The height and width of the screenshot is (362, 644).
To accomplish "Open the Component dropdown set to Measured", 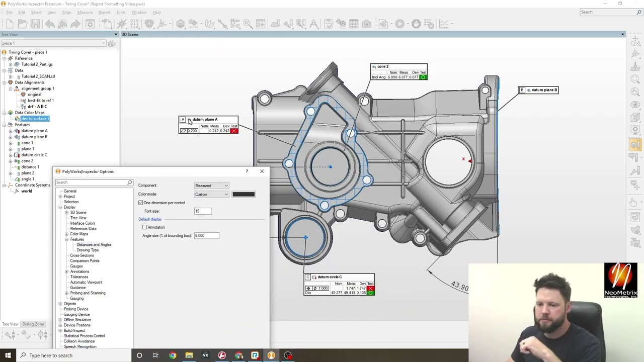I will coord(211,186).
